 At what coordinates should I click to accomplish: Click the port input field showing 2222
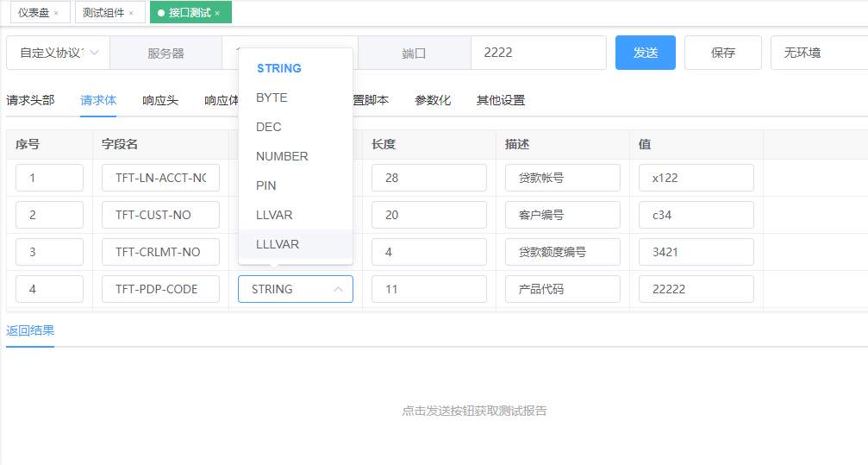tap(538, 53)
